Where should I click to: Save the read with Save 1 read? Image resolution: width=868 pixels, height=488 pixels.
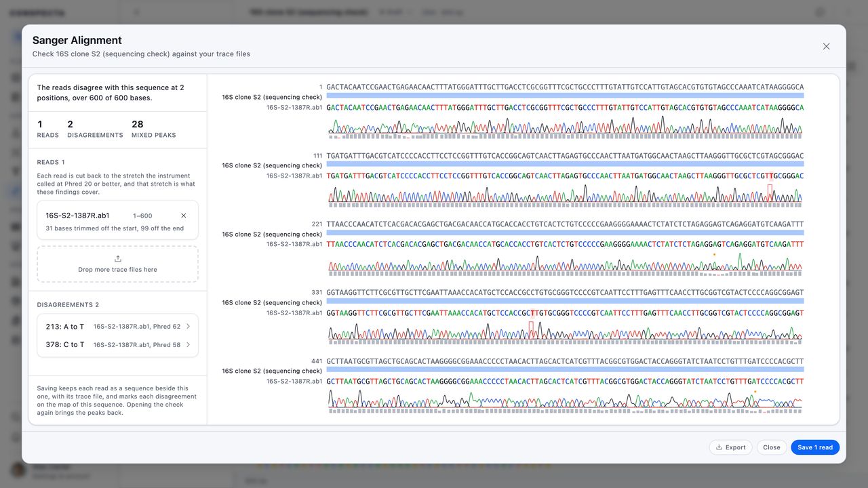point(815,447)
